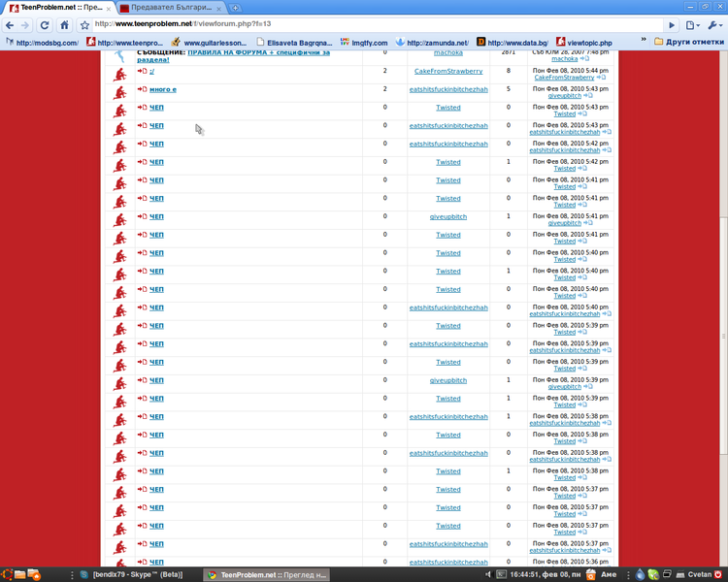Image resolution: width=728 pixels, height=582 pixels.
Task: Open ЧЕП topic by Twisted at 5:43 pm
Action: (156, 108)
